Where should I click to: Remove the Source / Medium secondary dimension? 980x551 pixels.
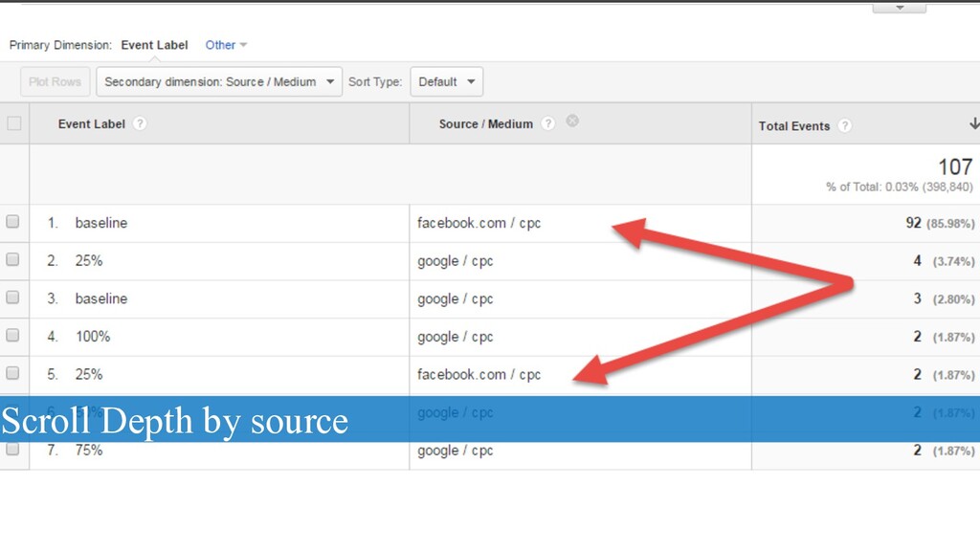coord(572,121)
